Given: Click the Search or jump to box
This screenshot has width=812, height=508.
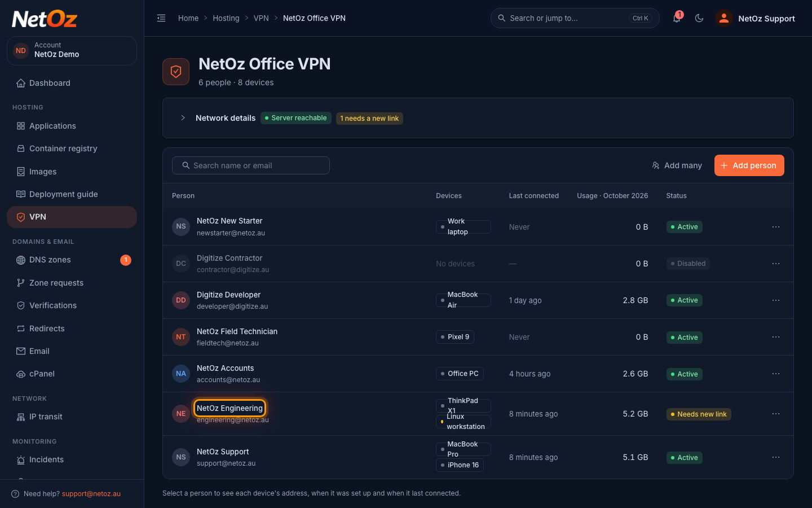Looking at the screenshot, I should tap(575, 18).
